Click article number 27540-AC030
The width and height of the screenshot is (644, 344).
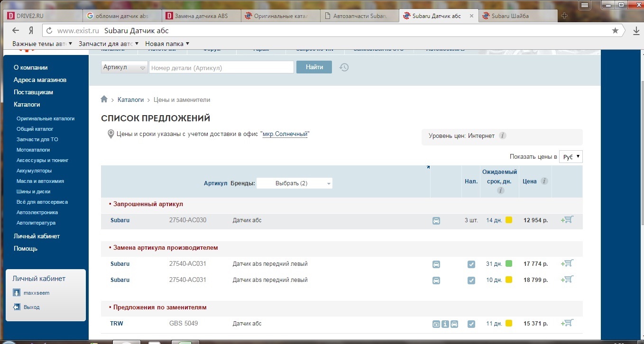click(x=188, y=220)
